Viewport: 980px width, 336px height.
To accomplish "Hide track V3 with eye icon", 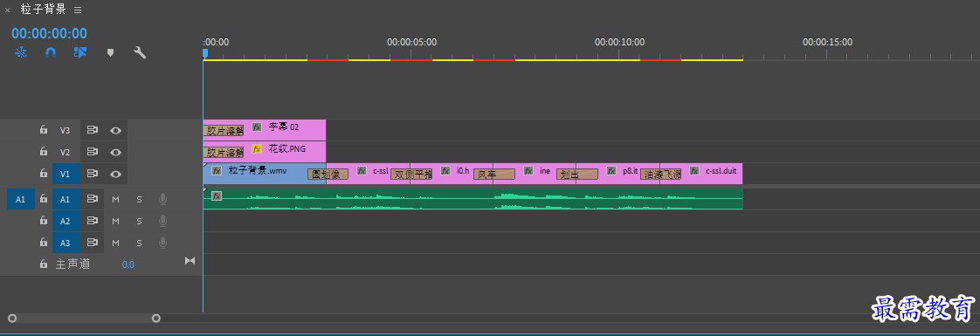I will pos(115,130).
